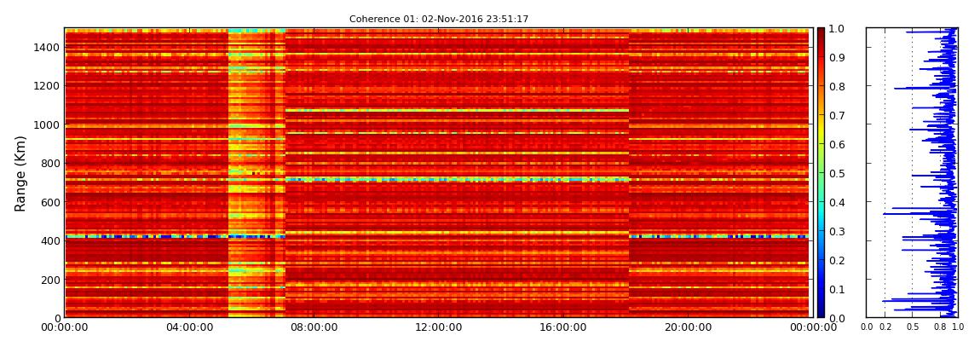980x347 pixels.
Task: Click the 20:00:00 time axis label
Action: click(688, 327)
